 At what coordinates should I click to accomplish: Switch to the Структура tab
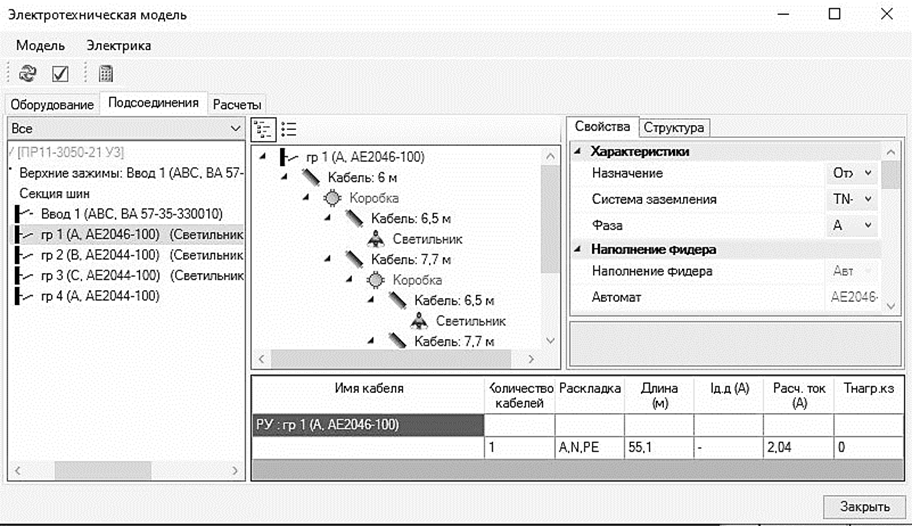pos(675,127)
